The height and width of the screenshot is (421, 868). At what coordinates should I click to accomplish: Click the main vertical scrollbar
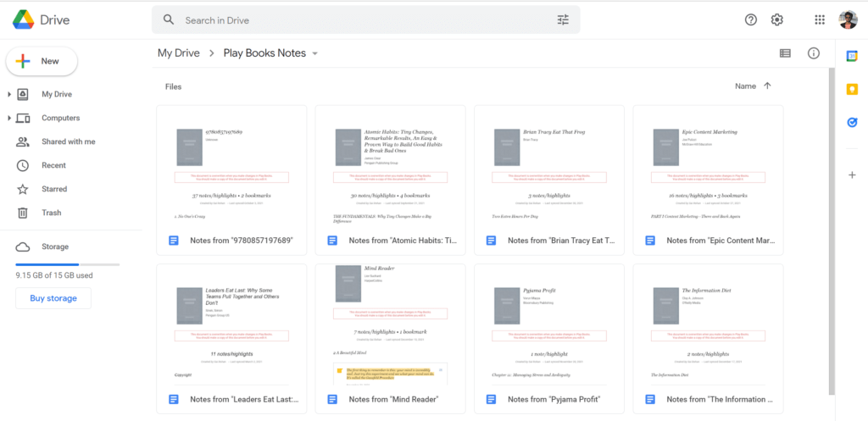832,231
